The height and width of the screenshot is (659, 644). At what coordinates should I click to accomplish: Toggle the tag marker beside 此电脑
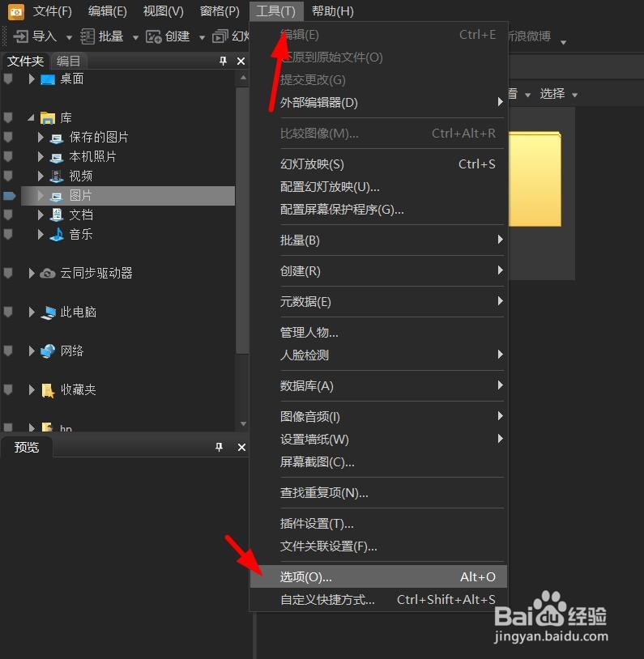pos(8,312)
